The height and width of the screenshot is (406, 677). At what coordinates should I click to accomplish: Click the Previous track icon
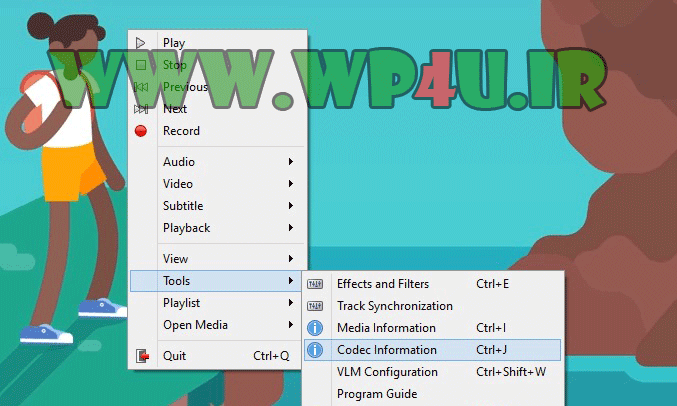click(x=141, y=87)
